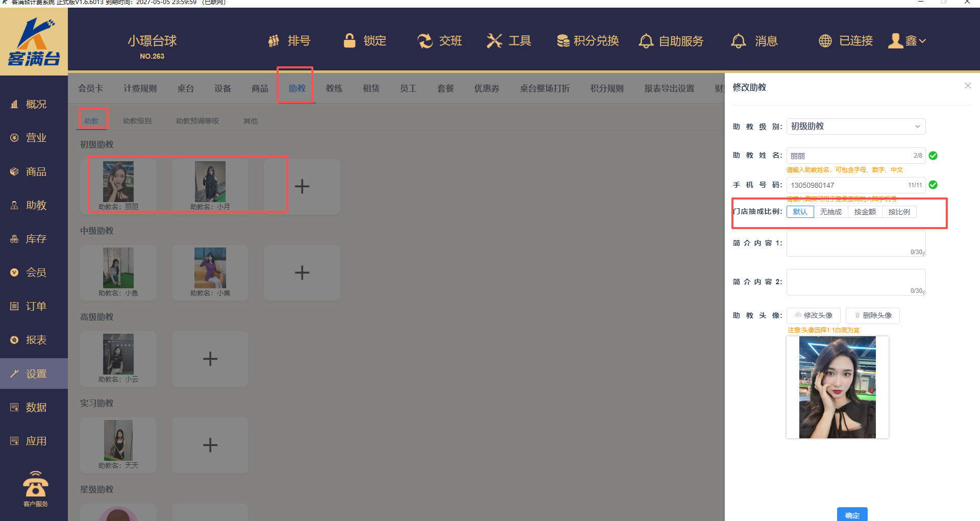Image resolution: width=980 pixels, height=521 pixels.
Task: Switch to the 教练 tab
Action: coord(334,88)
